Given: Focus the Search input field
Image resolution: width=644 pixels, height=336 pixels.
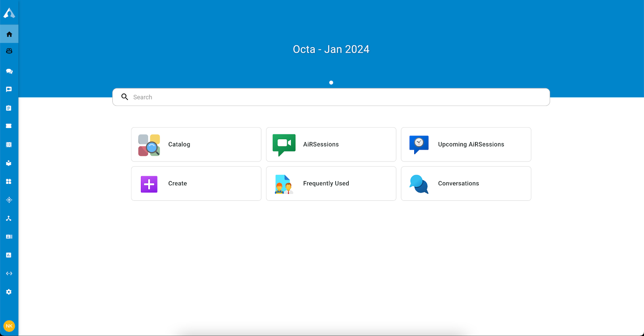Looking at the screenshot, I should pyautogui.click(x=331, y=97).
